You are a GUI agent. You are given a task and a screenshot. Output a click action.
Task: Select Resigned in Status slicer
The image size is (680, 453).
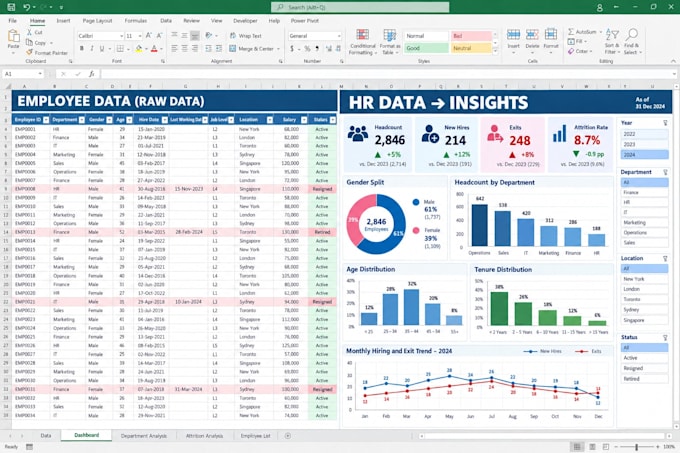pyautogui.click(x=644, y=368)
